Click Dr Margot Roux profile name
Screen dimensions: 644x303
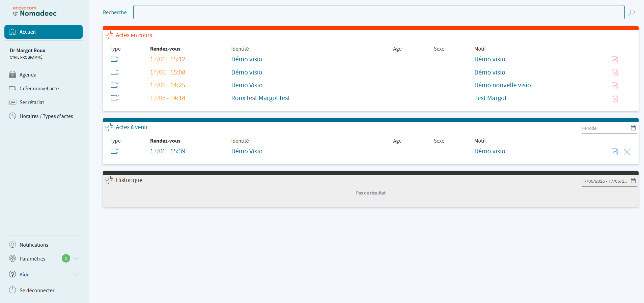(x=27, y=51)
